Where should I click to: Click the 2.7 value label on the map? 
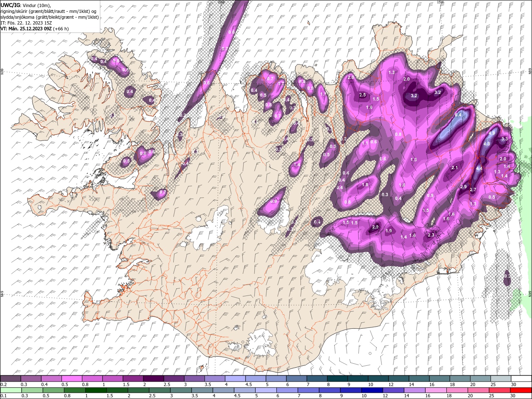point(473,190)
